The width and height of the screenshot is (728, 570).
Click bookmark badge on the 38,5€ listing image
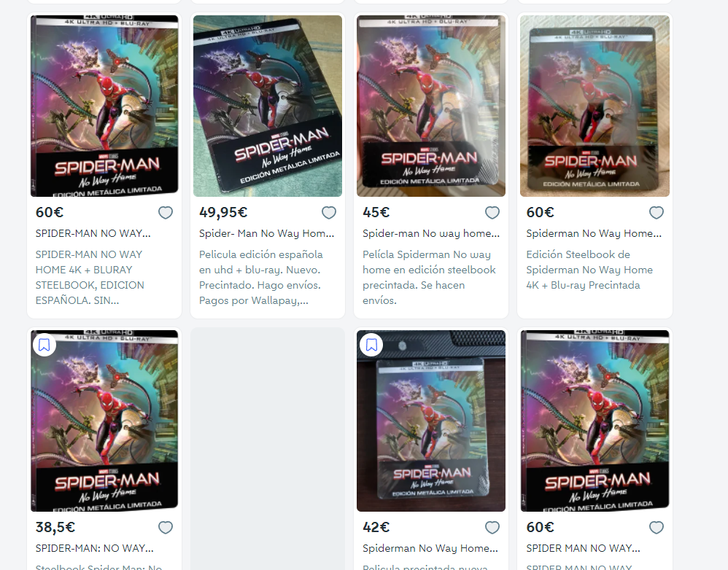44,345
